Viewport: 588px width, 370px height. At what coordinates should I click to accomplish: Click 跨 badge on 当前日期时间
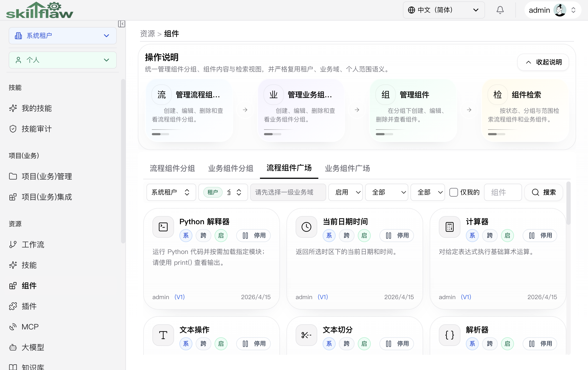click(347, 236)
